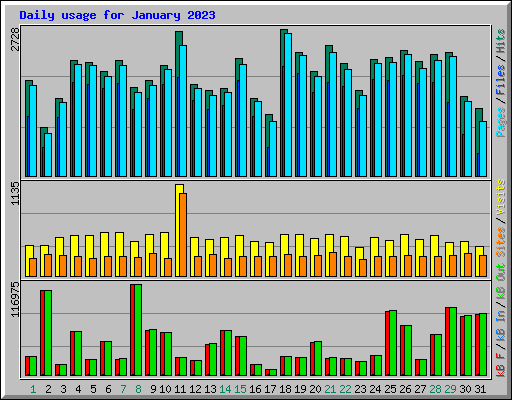Viewport: 512px width, 400px height.
Task: Select the "Hits" legend label
Action: tap(501, 41)
